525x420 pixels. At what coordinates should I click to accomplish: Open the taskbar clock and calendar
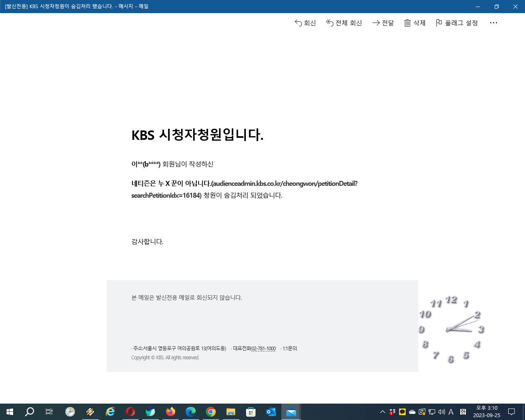pyautogui.click(x=487, y=412)
